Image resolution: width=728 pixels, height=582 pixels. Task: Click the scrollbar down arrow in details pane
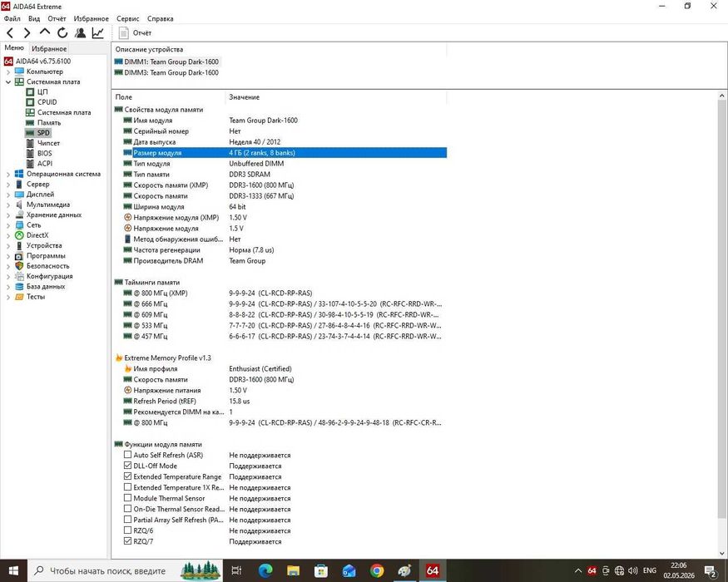pyautogui.click(x=721, y=553)
